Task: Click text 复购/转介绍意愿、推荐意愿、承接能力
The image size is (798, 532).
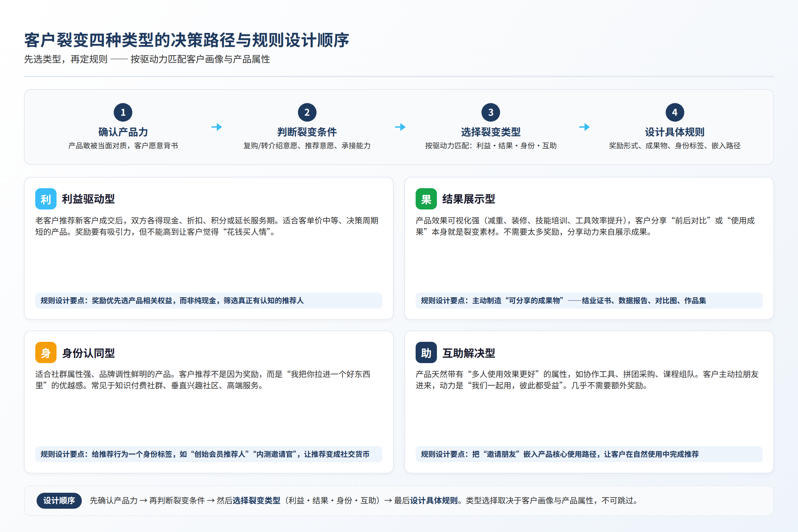Action: [307, 146]
